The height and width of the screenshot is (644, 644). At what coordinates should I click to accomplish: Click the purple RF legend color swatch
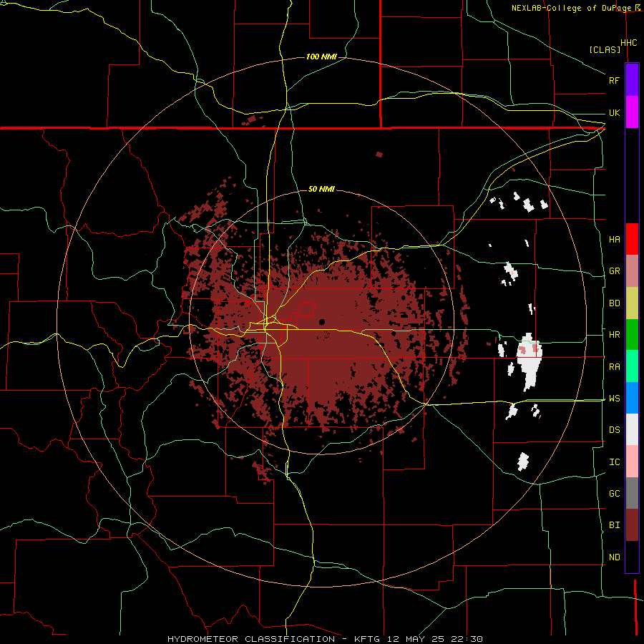[632, 80]
